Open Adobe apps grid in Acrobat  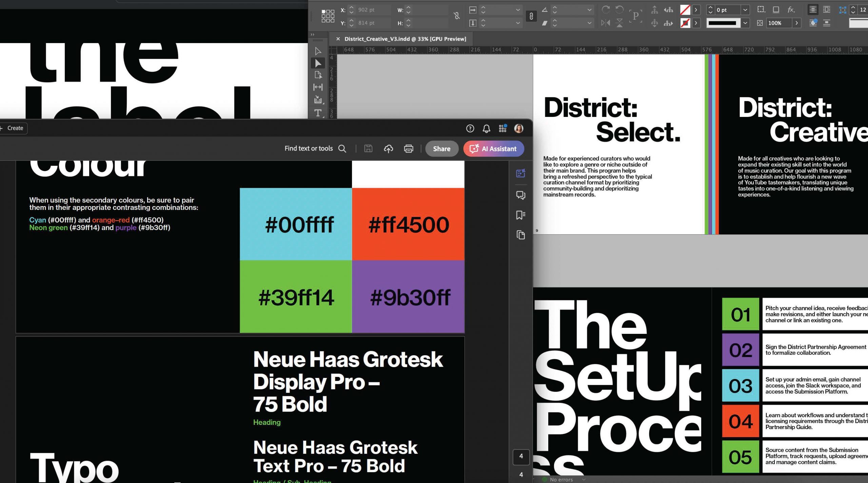click(x=502, y=128)
